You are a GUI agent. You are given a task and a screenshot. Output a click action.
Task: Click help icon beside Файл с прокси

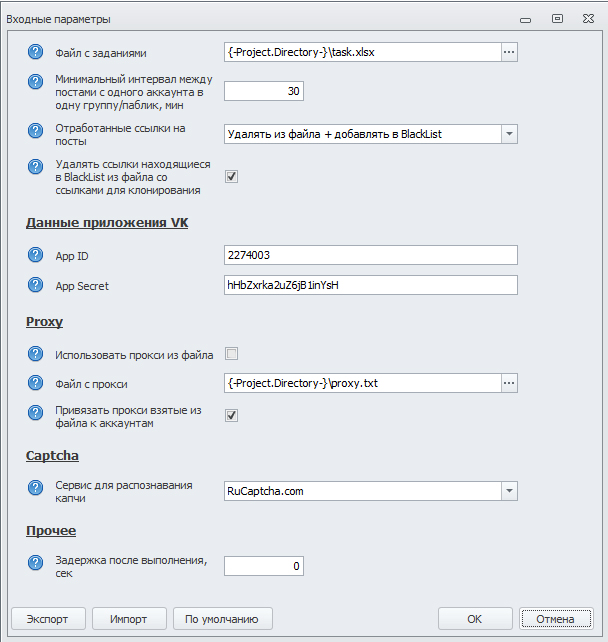[x=36, y=383]
